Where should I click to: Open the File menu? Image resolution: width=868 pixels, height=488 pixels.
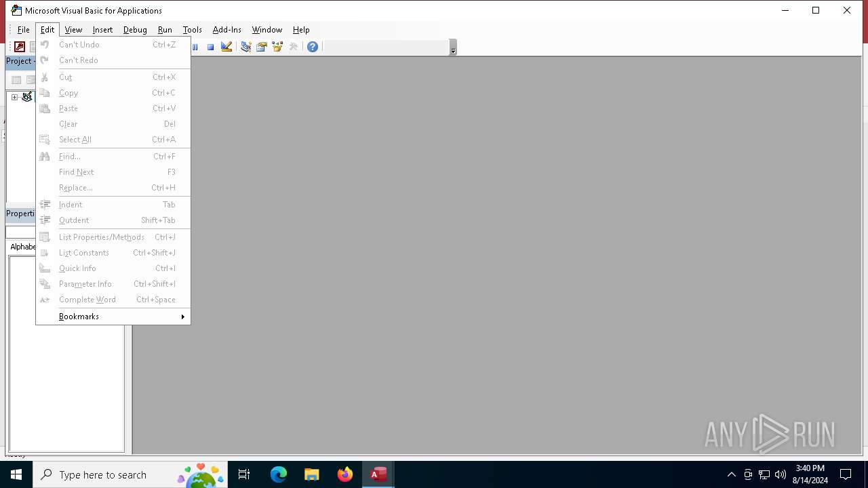(23, 30)
